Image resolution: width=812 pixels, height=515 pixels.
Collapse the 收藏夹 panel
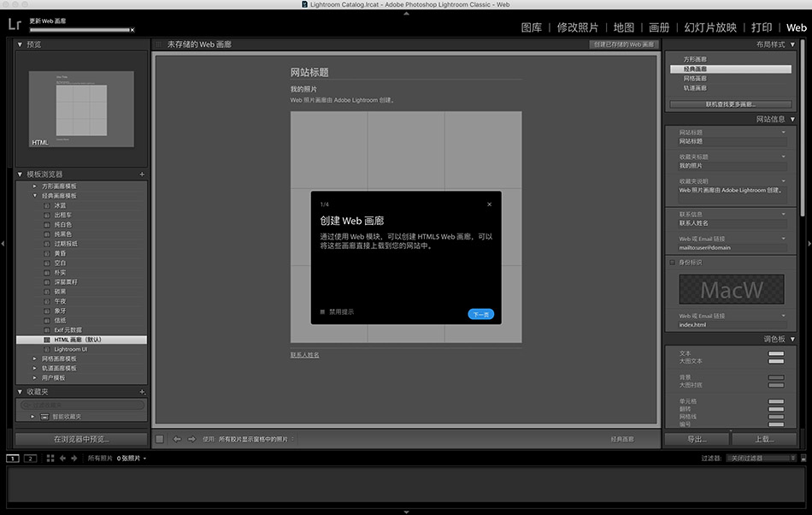coord(20,392)
